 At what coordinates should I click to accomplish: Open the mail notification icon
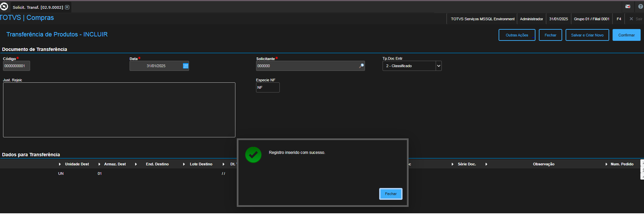point(628,6)
